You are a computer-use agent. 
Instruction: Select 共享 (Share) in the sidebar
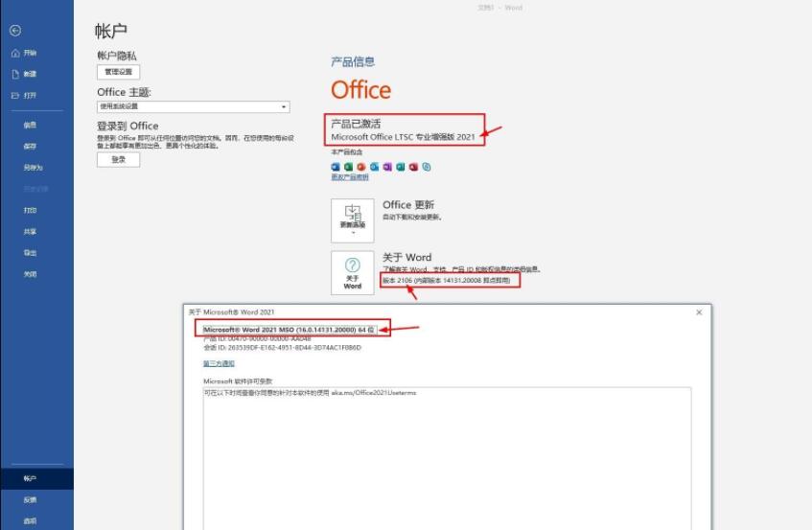coord(30,231)
